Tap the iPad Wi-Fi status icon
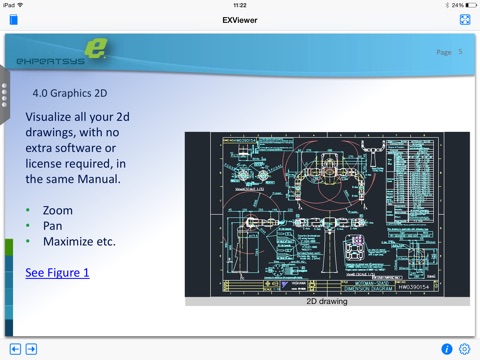 [20, 5]
